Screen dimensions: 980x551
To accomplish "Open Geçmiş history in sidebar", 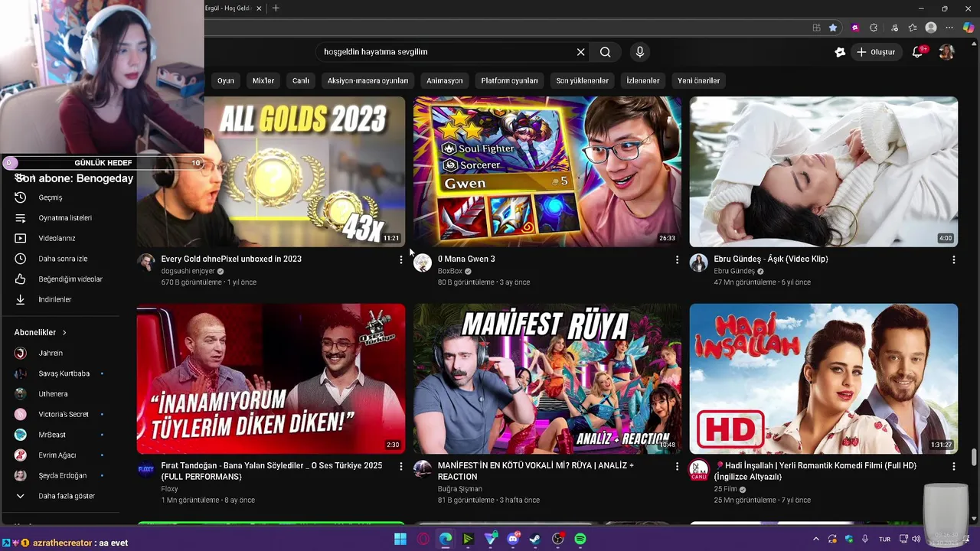I will (51, 197).
